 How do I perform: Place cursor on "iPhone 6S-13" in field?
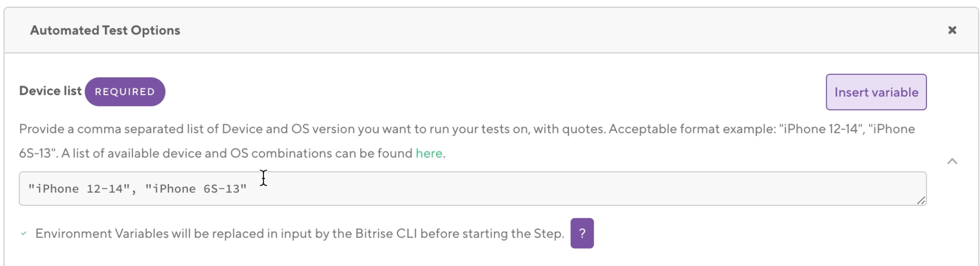coord(196,189)
